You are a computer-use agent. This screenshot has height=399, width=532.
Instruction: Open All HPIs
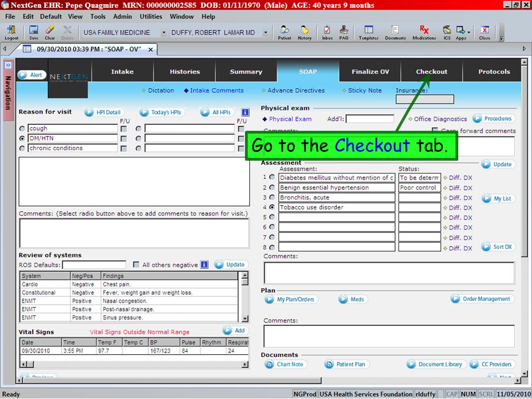[217, 112]
